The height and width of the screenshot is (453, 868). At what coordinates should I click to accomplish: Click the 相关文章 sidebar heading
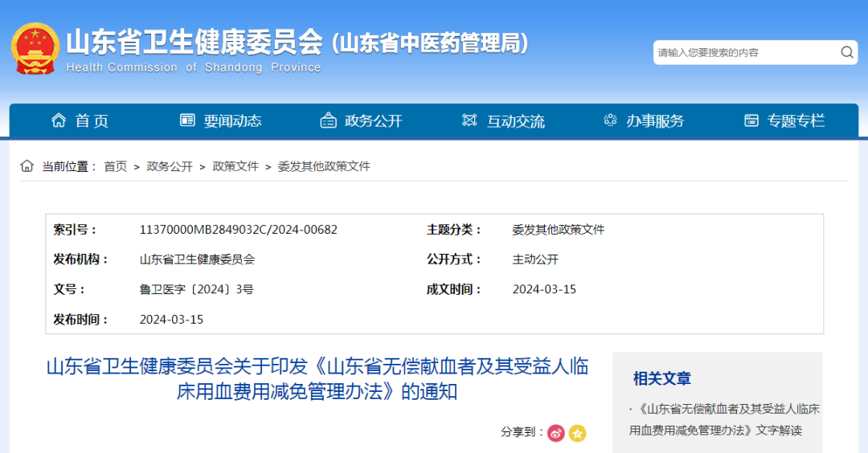coord(662,379)
